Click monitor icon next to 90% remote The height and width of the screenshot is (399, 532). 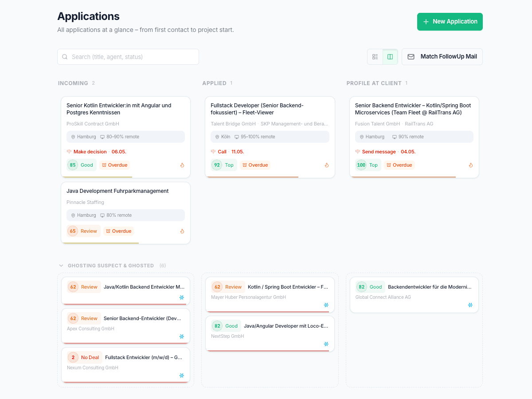[x=395, y=137]
